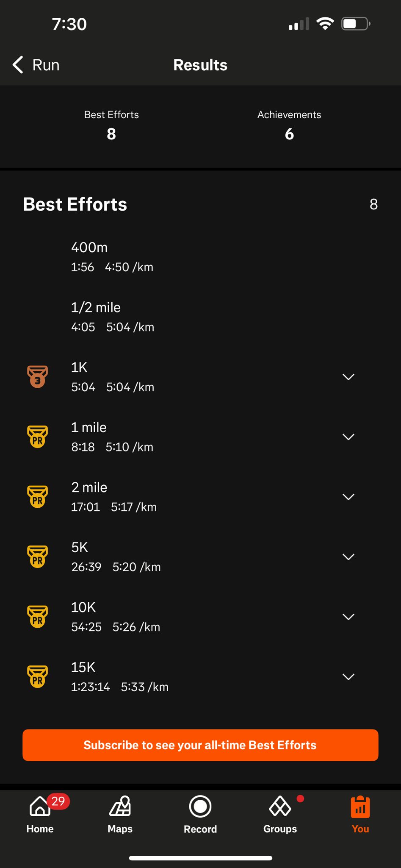This screenshot has width=401, height=868.
Task: Expand the 5K effort chevron
Action: point(348,556)
